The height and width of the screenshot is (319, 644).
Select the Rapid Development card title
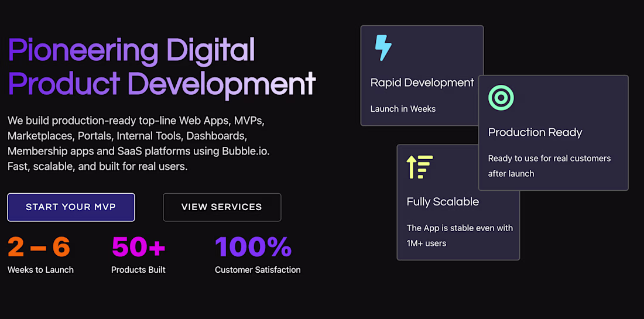422,83
